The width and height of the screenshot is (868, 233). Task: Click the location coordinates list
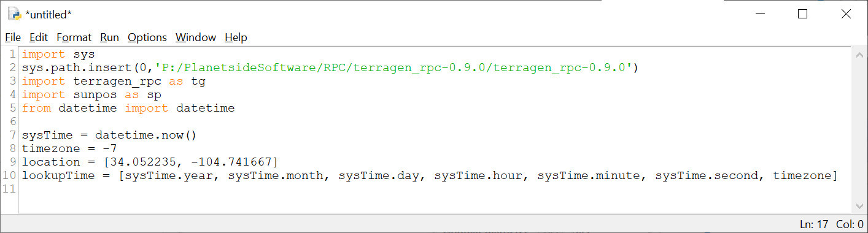point(191,162)
